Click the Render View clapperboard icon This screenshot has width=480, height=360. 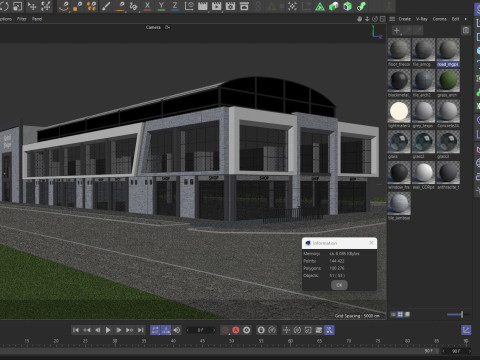click(203, 6)
